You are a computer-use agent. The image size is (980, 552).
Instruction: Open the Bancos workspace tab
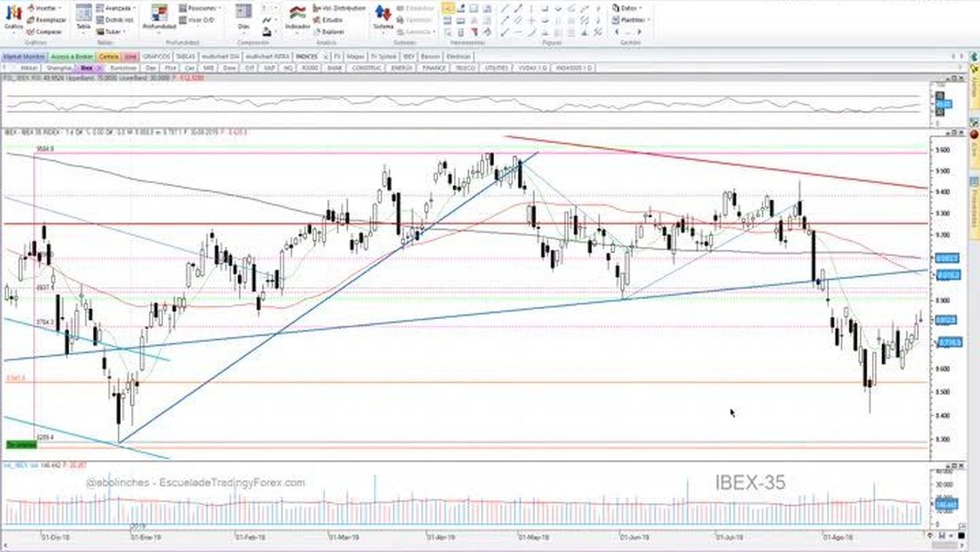click(x=431, y=56)
